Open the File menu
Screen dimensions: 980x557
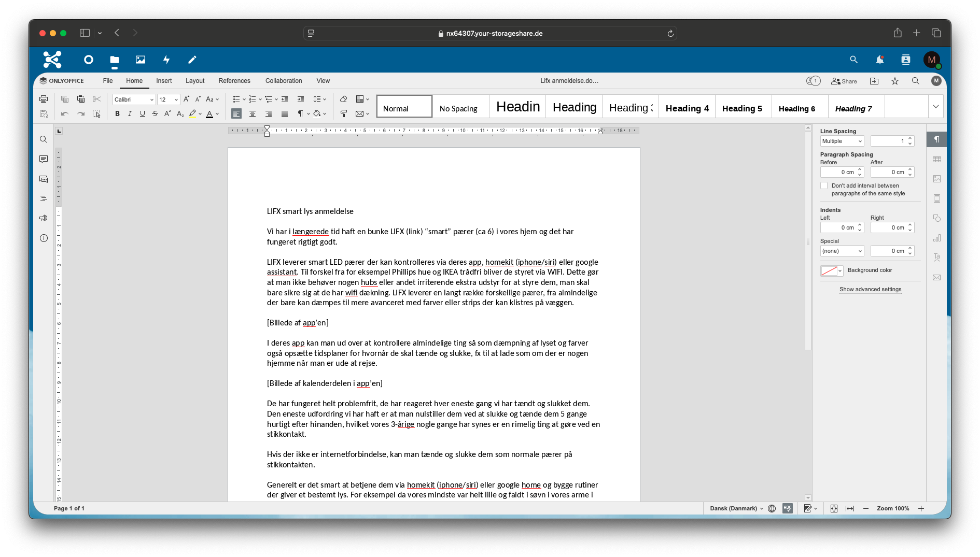(x=108, y=81)
